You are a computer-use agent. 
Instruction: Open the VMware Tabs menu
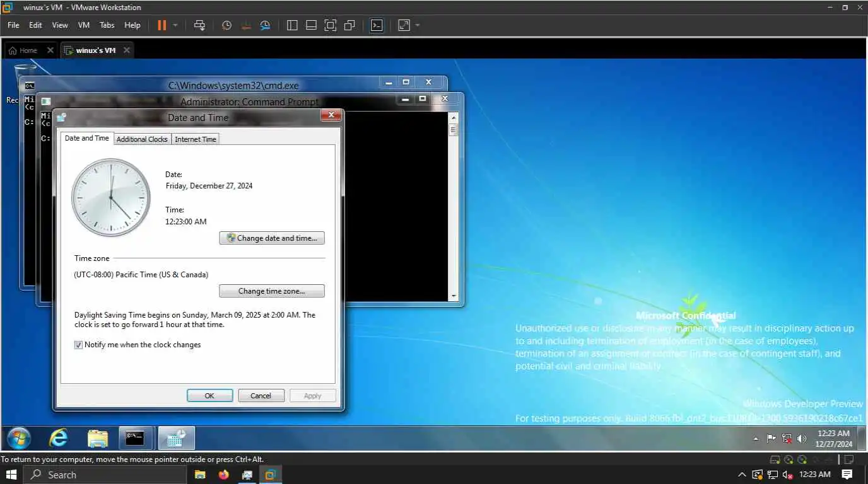(x=107, y=25)
